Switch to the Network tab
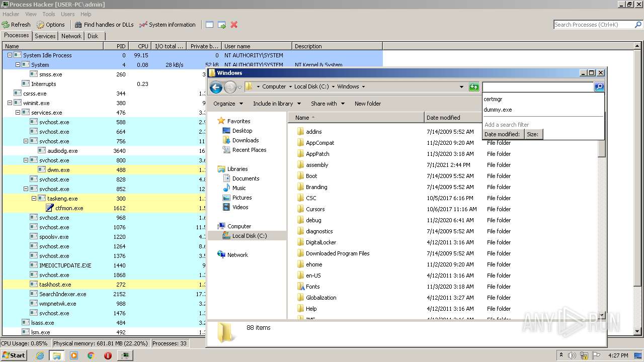 pos(71,36)
